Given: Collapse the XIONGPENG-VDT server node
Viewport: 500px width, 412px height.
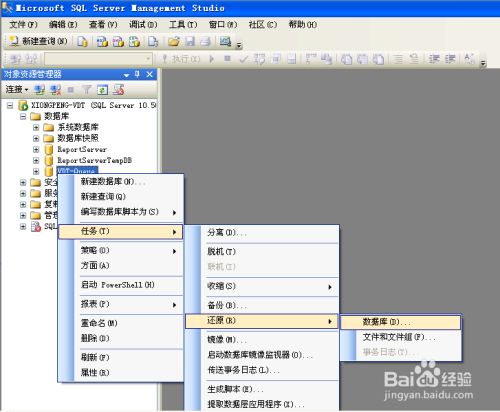Looking at the screenshot, I should pyautogui.click(x=10, y=106).
